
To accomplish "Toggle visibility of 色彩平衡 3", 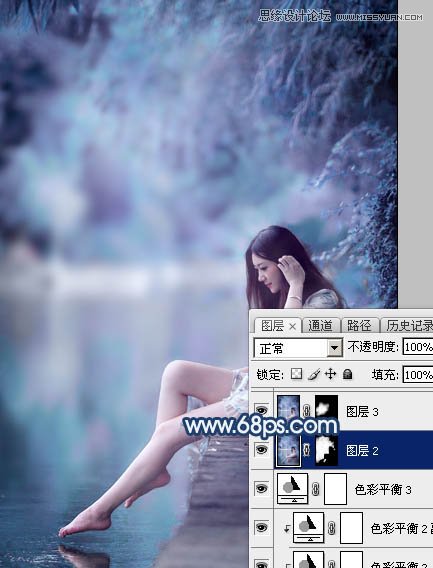I will coord(262,489).
